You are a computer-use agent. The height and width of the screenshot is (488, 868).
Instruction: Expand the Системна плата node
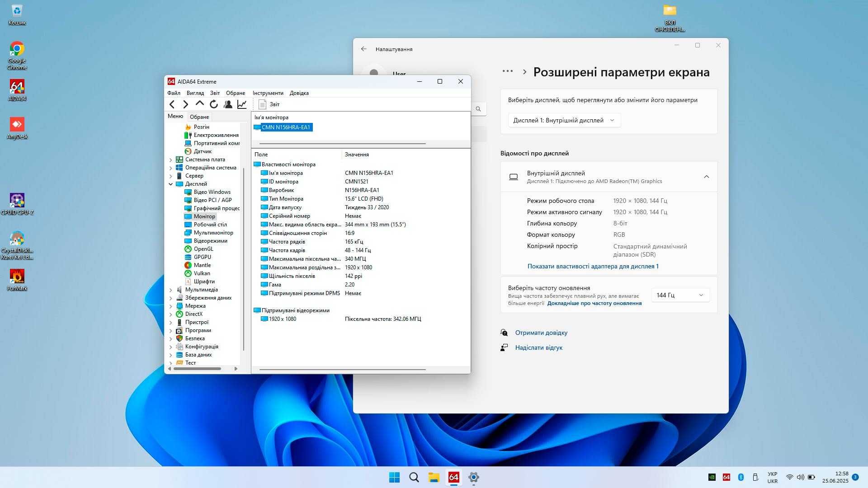tap(170, 160)
